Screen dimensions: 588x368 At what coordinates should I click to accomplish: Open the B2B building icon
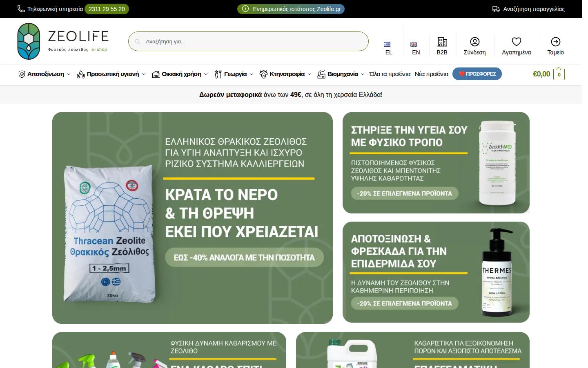pos(442,42)
